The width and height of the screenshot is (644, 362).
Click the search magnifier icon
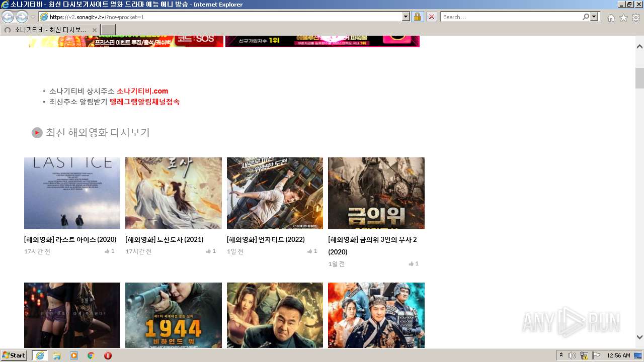(x=586, y=17)
